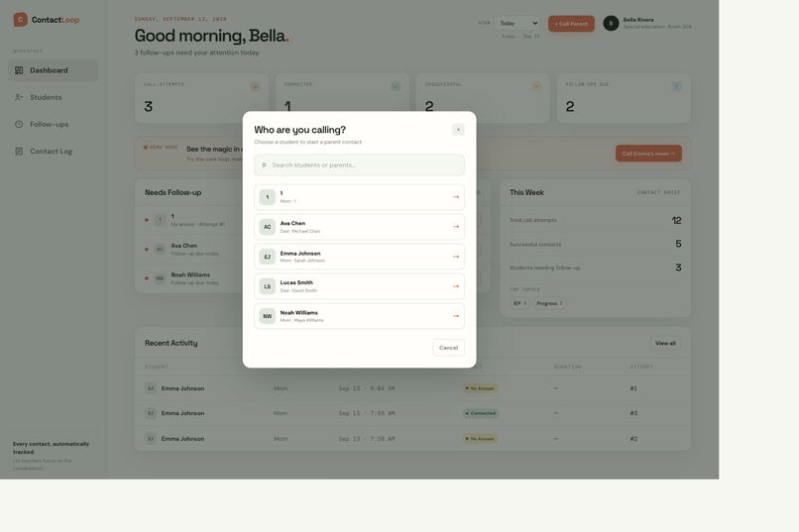Select Lucas Smith in the student list
Screen dimensions: 799x532
tap(359, 286)
